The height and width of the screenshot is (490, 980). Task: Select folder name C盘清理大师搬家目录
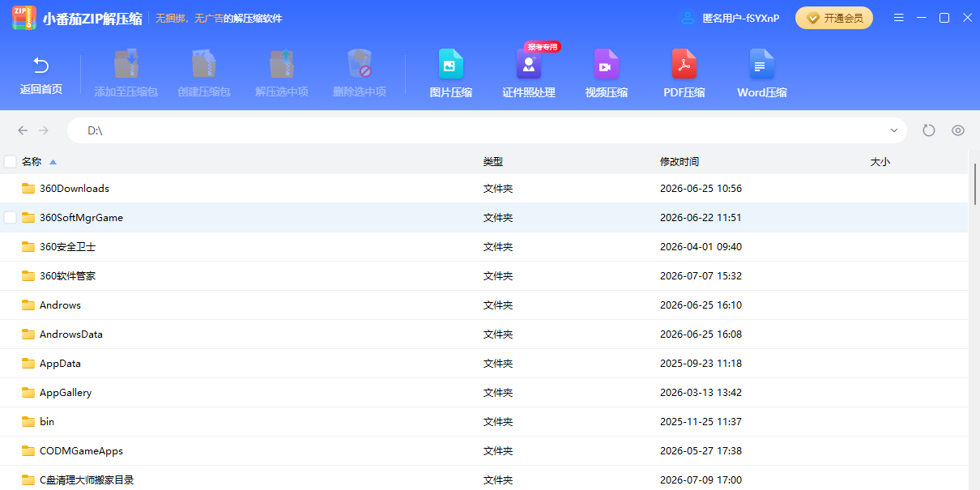point(87,480)
